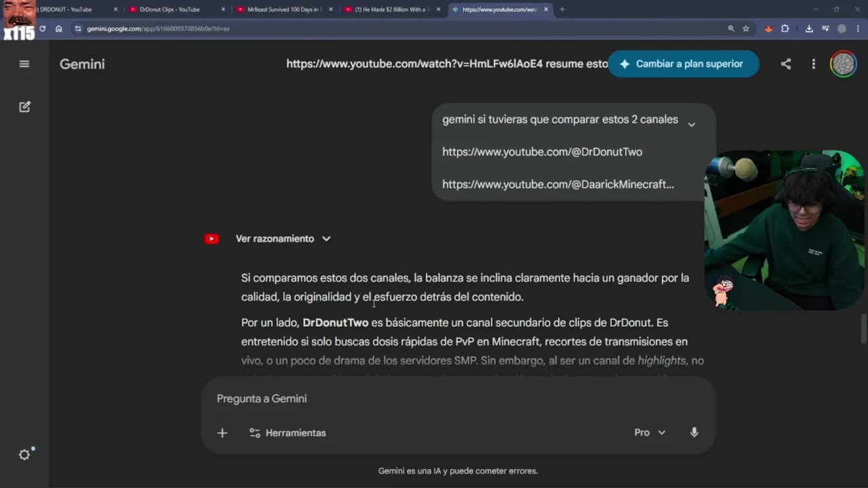Focus the Pregunta a Gemini input field
The width and height of the screenshot is (868, 488).
458,399
